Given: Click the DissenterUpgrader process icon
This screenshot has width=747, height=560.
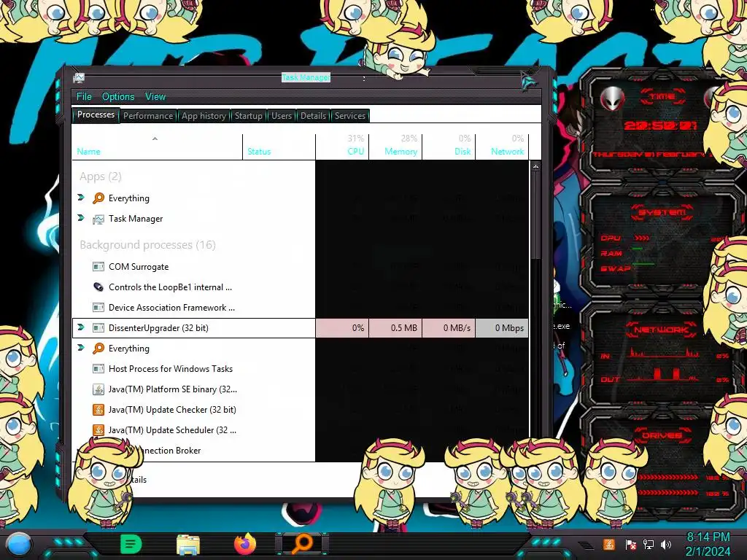Looking at the screenshot, I should click(98, 328).
